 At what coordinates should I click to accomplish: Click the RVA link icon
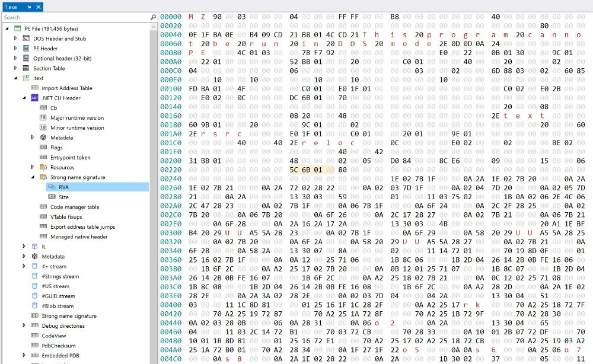(x=52, y=187)
